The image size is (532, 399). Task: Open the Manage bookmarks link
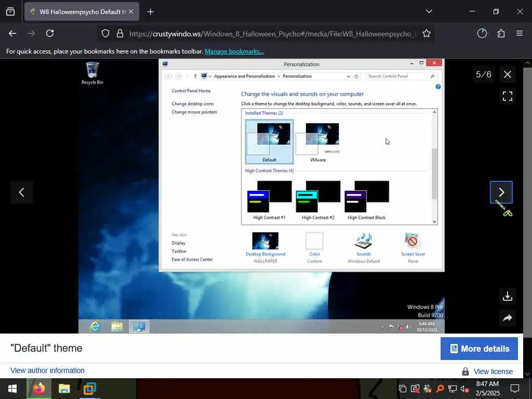pyautogui.click(x=234, y=51)
